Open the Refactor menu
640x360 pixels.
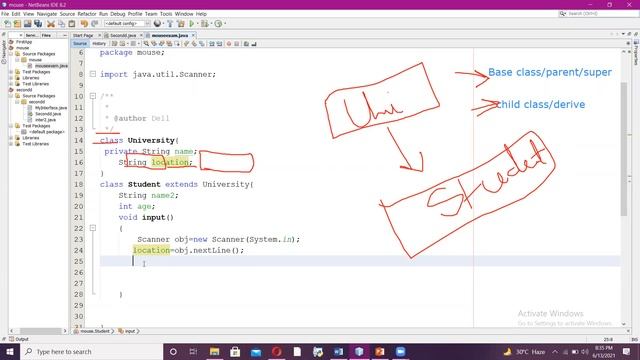point(87,14)
